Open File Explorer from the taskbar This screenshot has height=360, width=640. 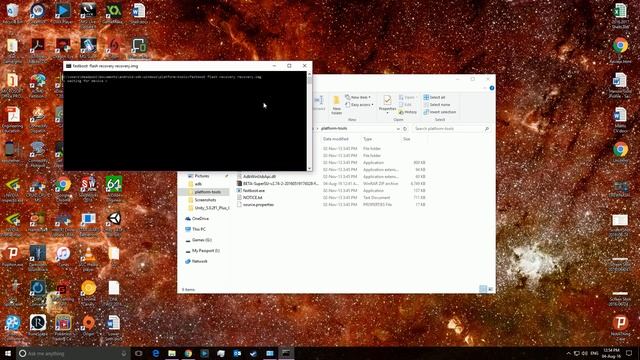coord(172,353)
